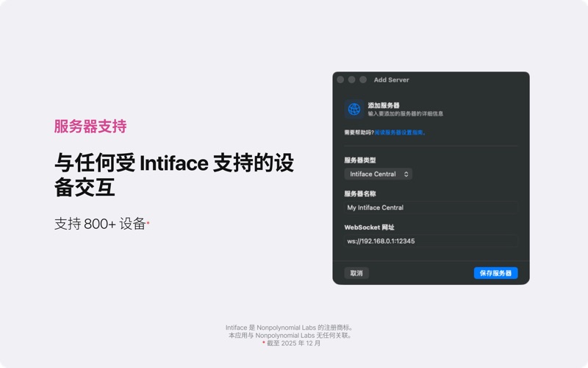588x368 pixels.
Task: Click the globe server icon
Action: tap(354, 109)
